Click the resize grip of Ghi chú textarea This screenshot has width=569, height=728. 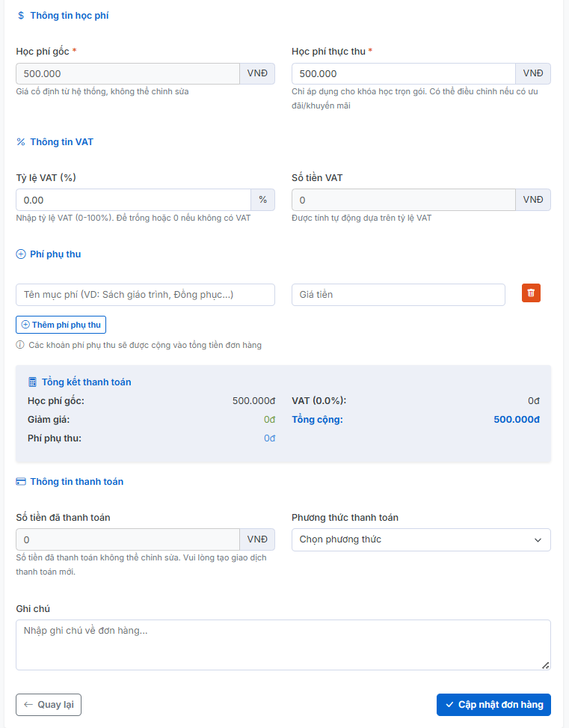point(545,664)
